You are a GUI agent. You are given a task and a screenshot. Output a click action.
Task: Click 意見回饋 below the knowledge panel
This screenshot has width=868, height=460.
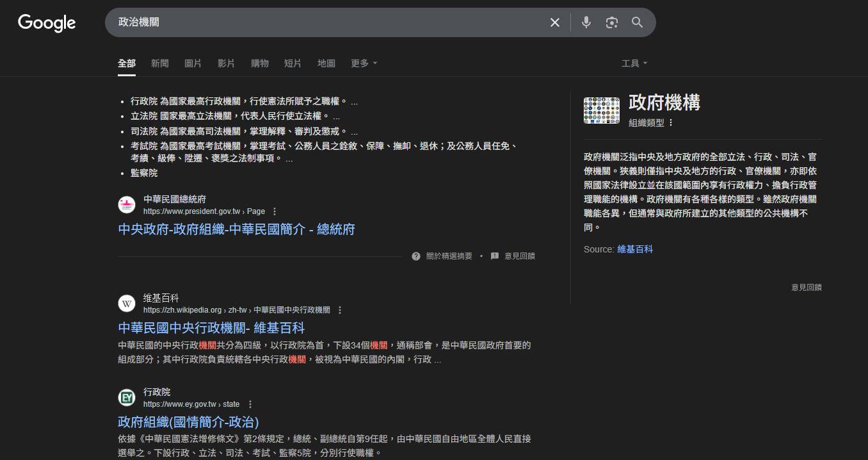(x=807, y=288)
